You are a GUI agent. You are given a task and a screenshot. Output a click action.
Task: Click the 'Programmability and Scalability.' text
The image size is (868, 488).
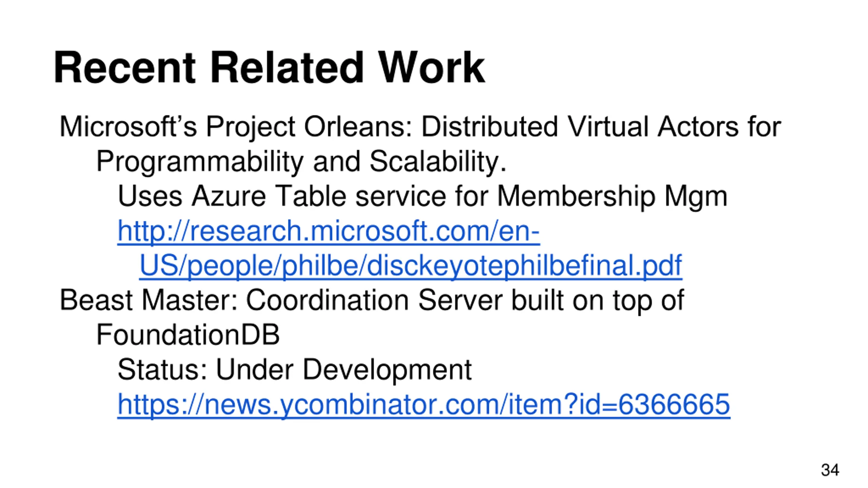[x=301, y=162]
